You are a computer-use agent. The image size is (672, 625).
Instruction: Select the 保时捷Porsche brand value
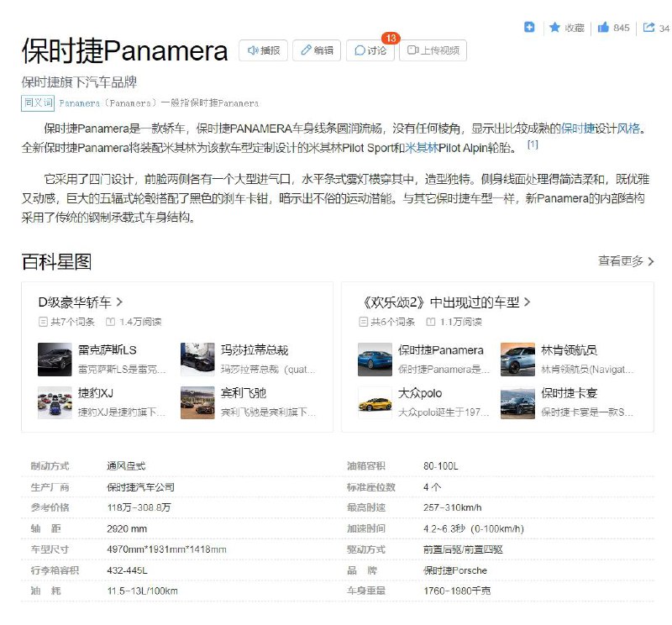click(x=455, y=570)
